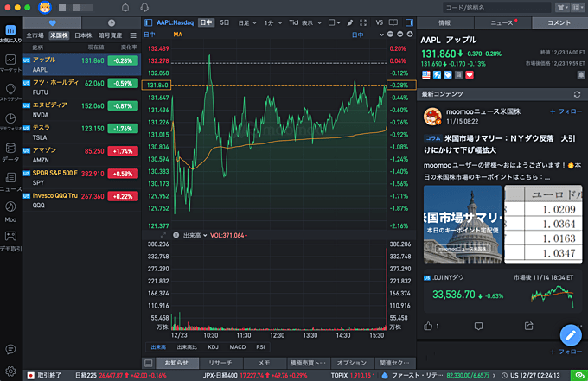Zoom out chart with minus circle

pyautogui.click(x=400, y=34)
